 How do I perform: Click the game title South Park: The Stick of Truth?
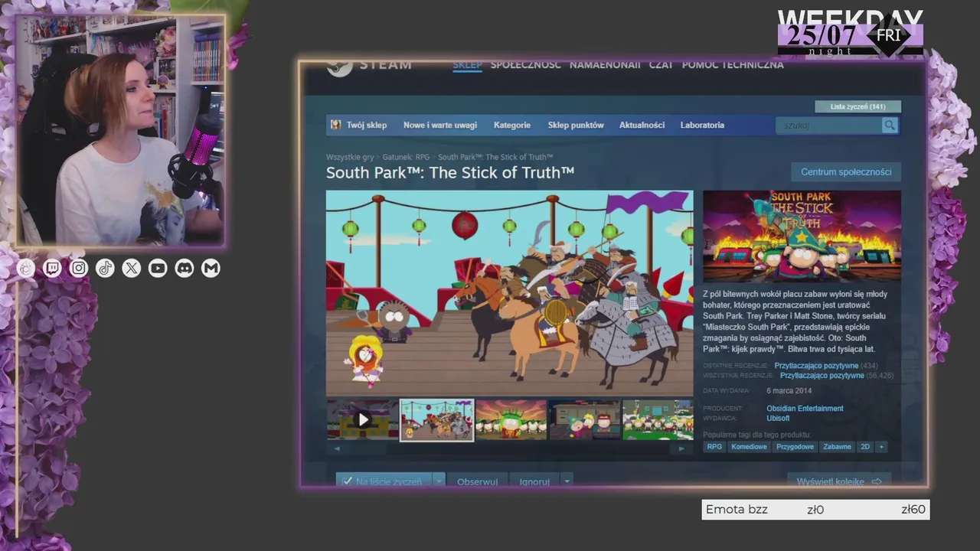(450, 173)
